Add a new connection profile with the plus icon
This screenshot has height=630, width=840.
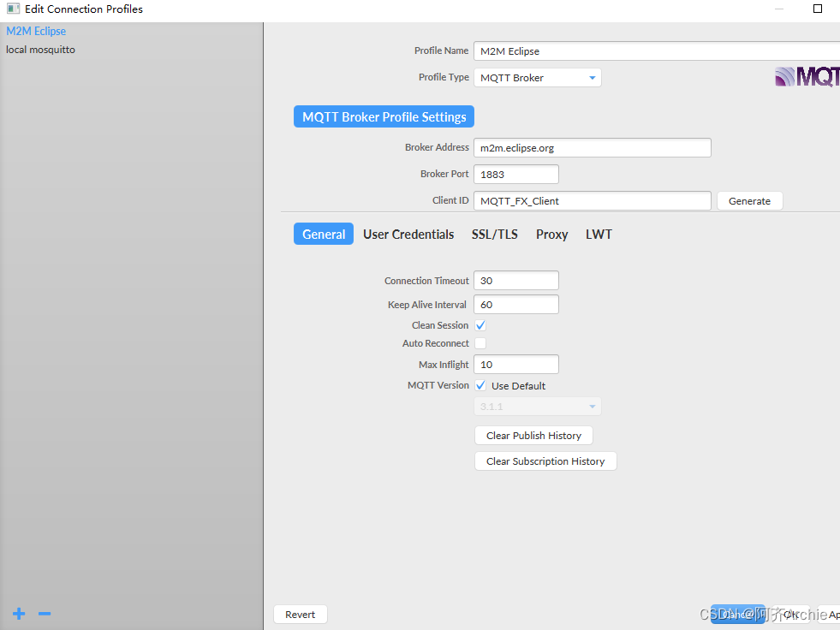click(x=19, y=614)
